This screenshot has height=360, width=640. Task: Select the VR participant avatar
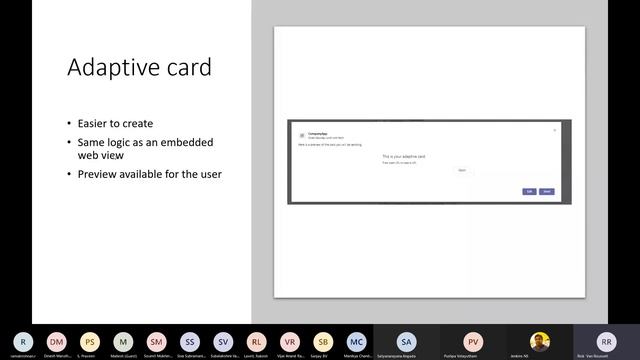click(x=290, y=342)
